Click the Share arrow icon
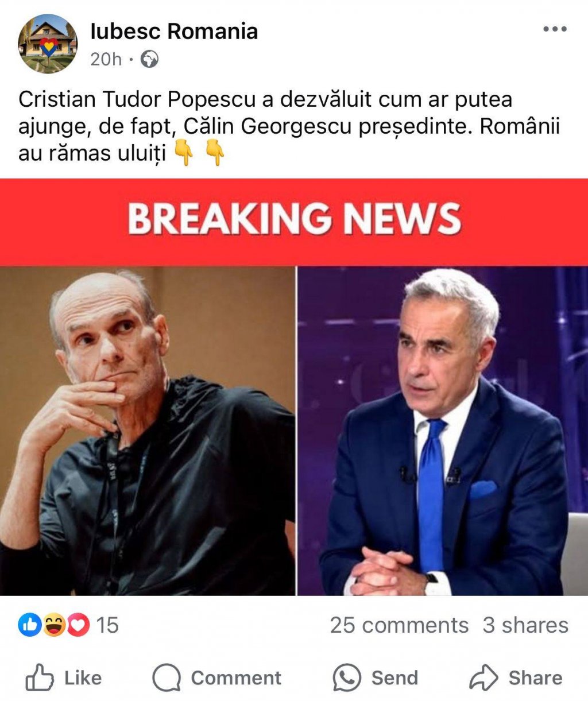This screenshot has height=701, width=588. [x=483, y=677]
